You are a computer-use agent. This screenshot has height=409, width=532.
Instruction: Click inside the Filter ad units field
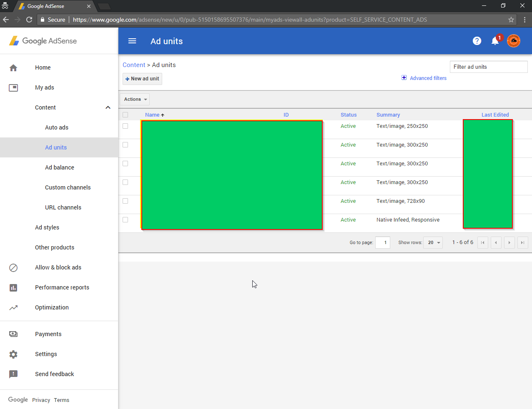pos(489,67)
